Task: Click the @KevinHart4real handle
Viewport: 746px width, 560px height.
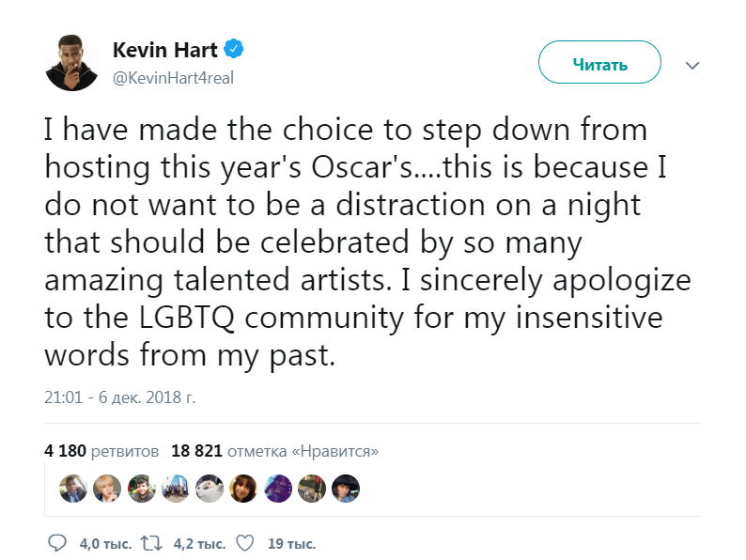Action: coord(173,78)
